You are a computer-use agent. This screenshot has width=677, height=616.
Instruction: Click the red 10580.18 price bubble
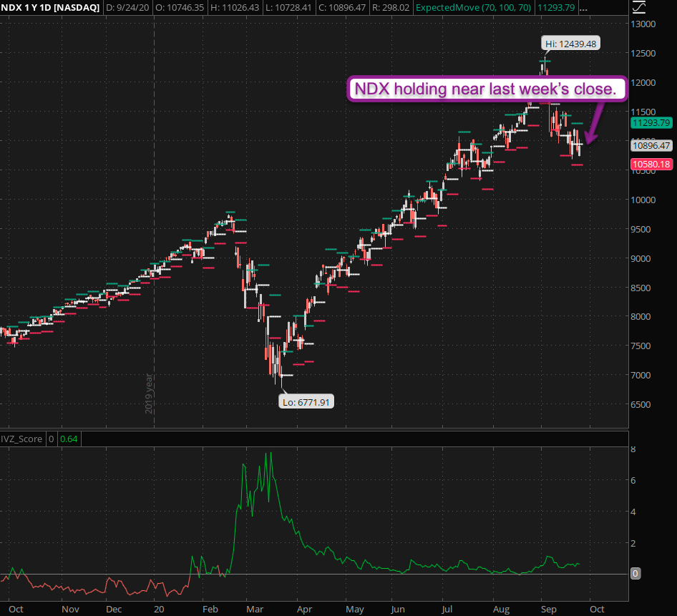point(651,164)
